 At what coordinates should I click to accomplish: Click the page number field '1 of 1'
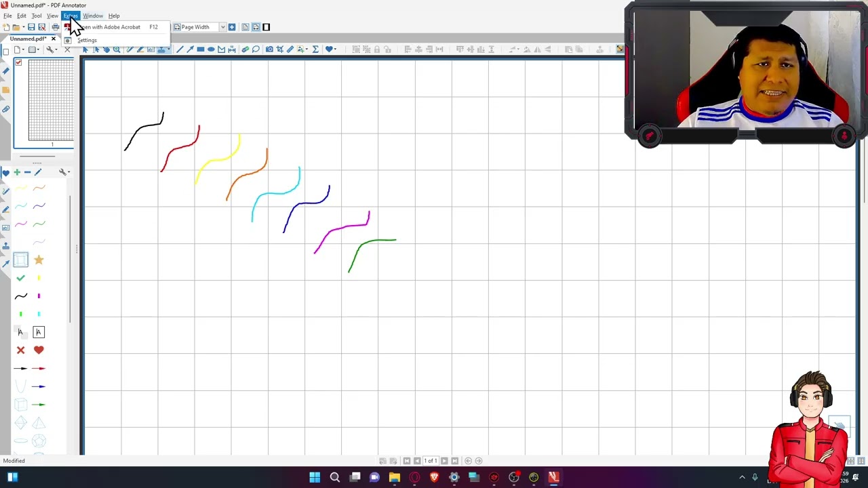tap(430, 461)
